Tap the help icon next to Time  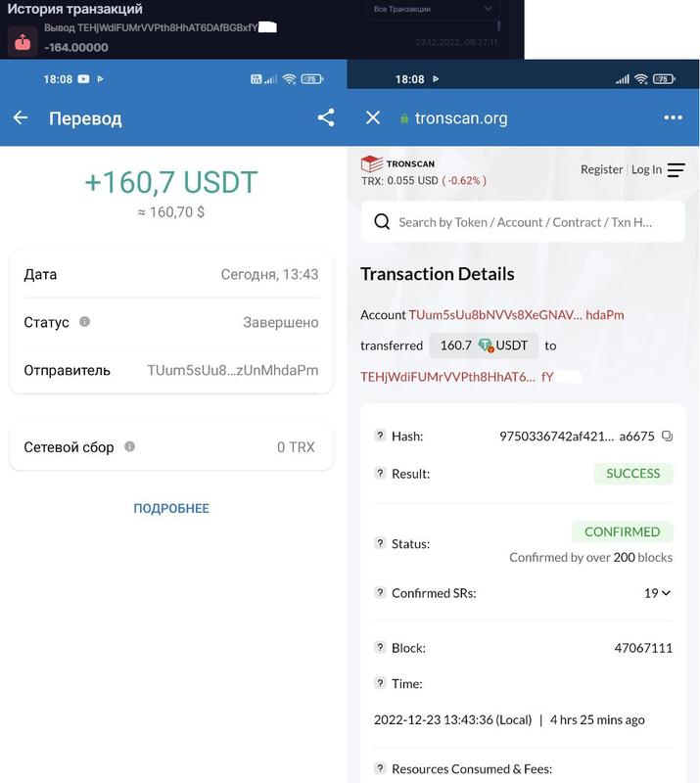pos(380,682)
